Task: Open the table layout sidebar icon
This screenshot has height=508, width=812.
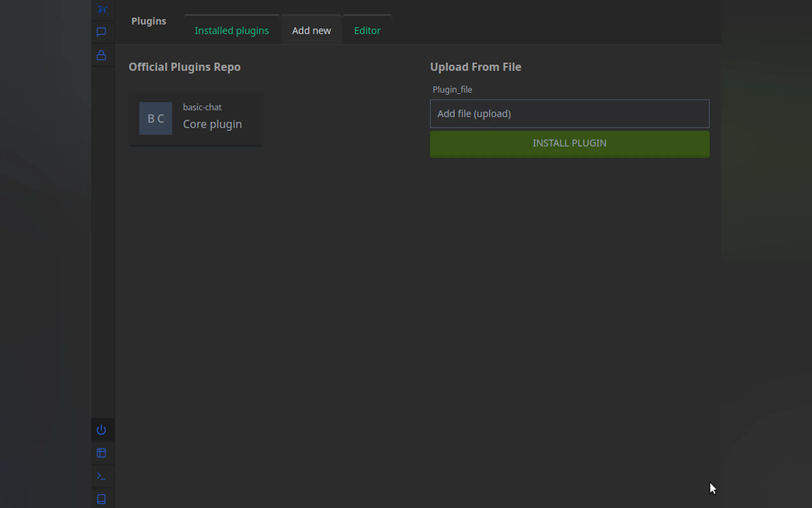Action: tap(101, 453)
